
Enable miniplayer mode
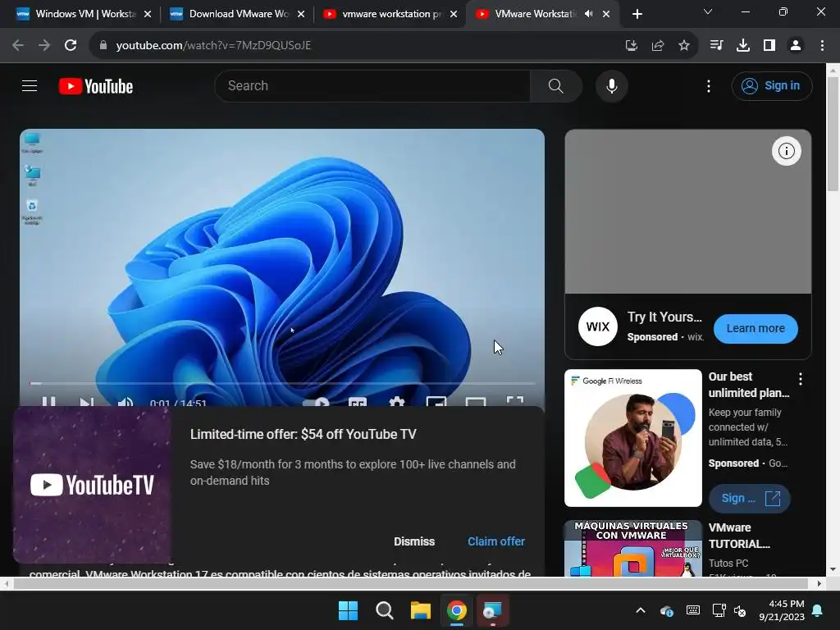(x=436, y=402)
